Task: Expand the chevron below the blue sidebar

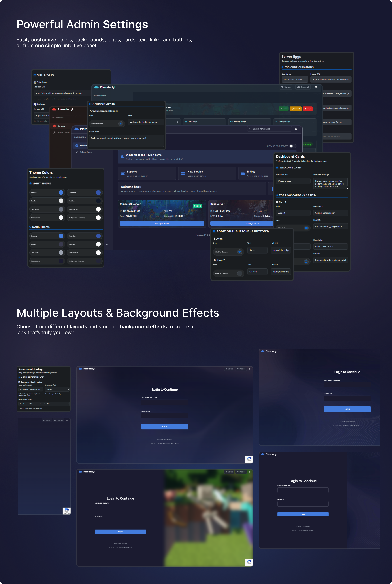Action: point(107,244)
